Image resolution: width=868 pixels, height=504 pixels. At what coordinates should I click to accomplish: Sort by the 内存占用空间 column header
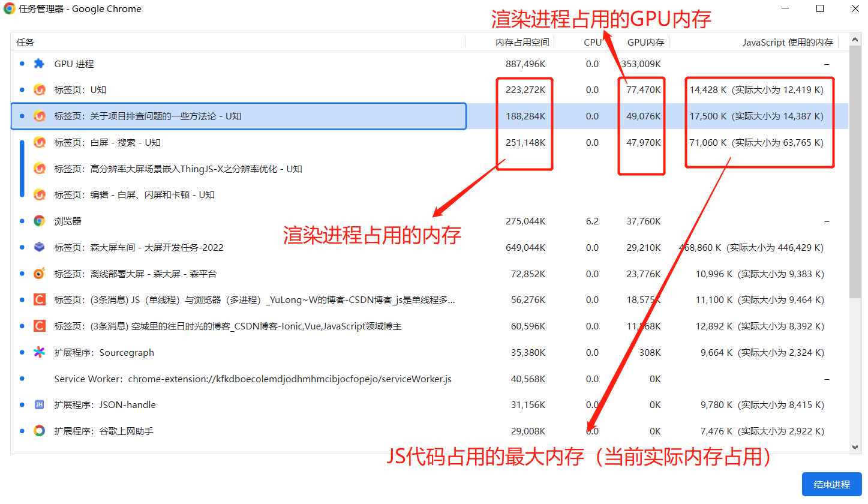[x=510, y=42]
